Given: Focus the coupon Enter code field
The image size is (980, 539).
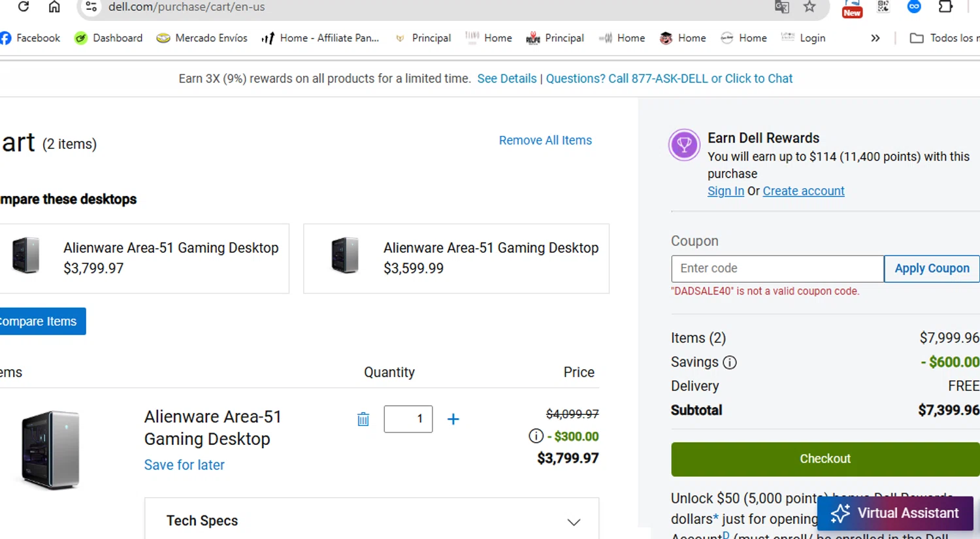Looking at the screenshot, I should (777, 269).
